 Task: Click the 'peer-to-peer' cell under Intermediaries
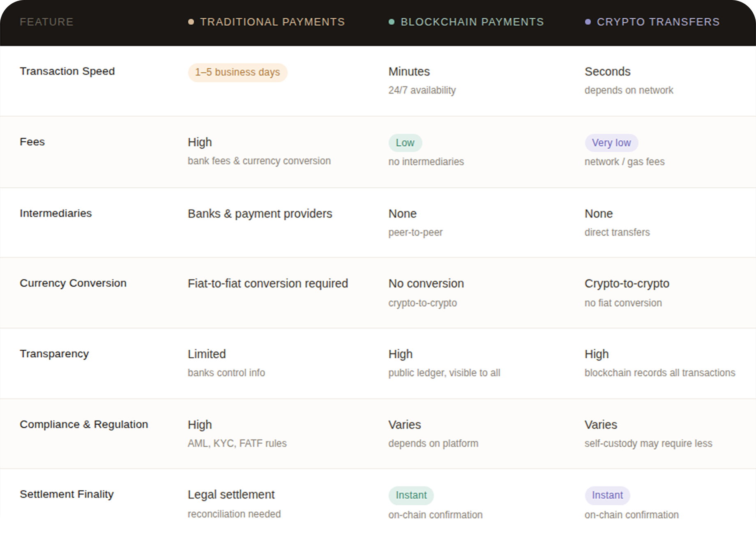click(415, 232)
